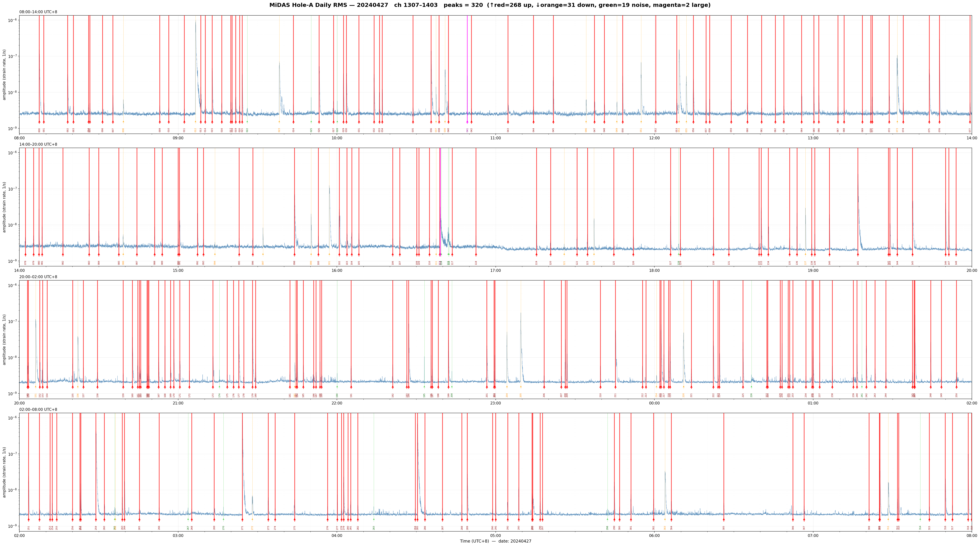Click the 13:00 time tick label

pyautogui.click(x=813, y=138)
